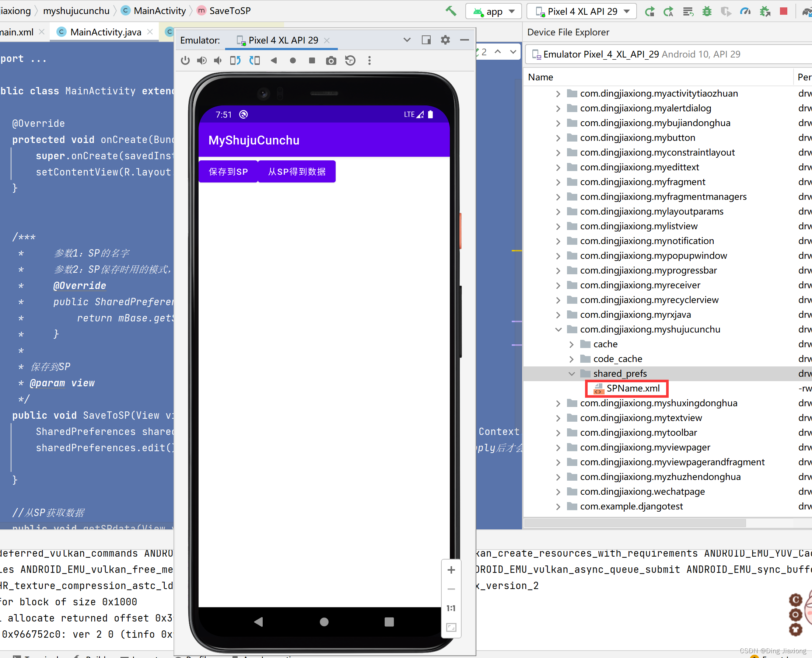This screenshot has width=812, height=658.
Task: Expand the com.example.djangotest folder
Action: point(558,506)
